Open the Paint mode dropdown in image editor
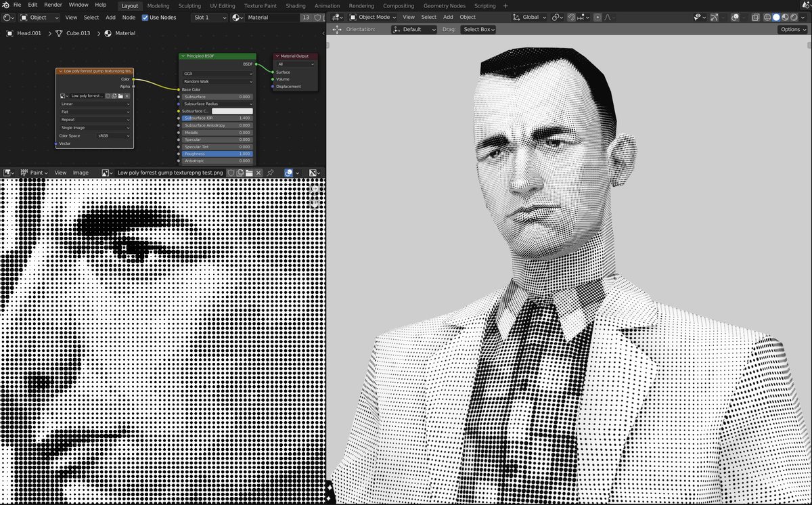The width and height of the screenshot is (812, 505). point(34,173)
